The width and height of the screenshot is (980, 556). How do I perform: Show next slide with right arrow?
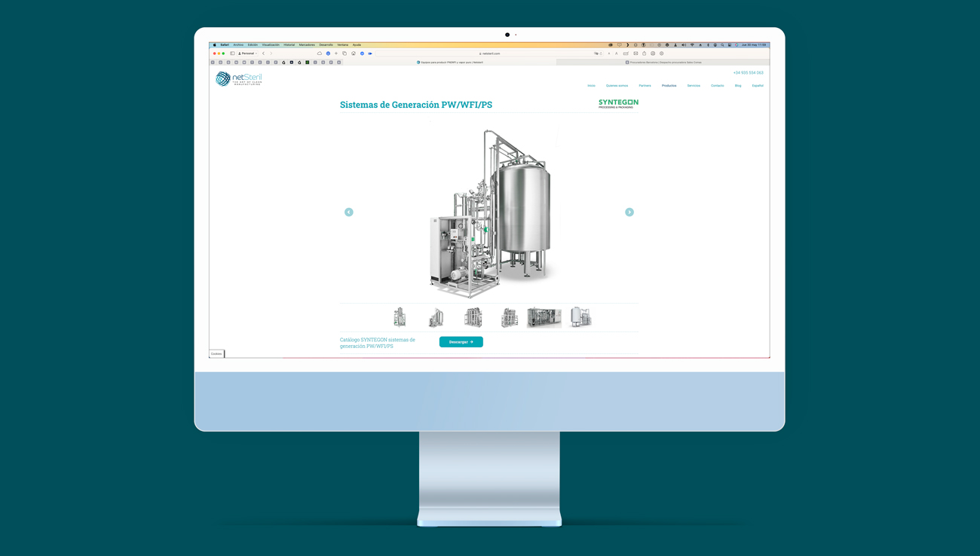629,212
